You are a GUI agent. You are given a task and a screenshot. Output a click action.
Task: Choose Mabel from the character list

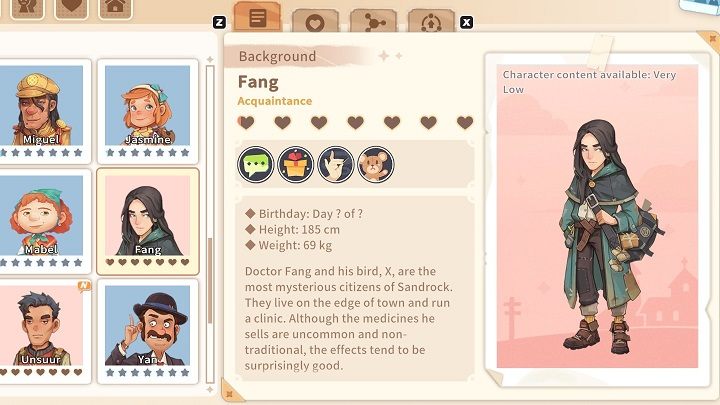[x=44, y=222]
